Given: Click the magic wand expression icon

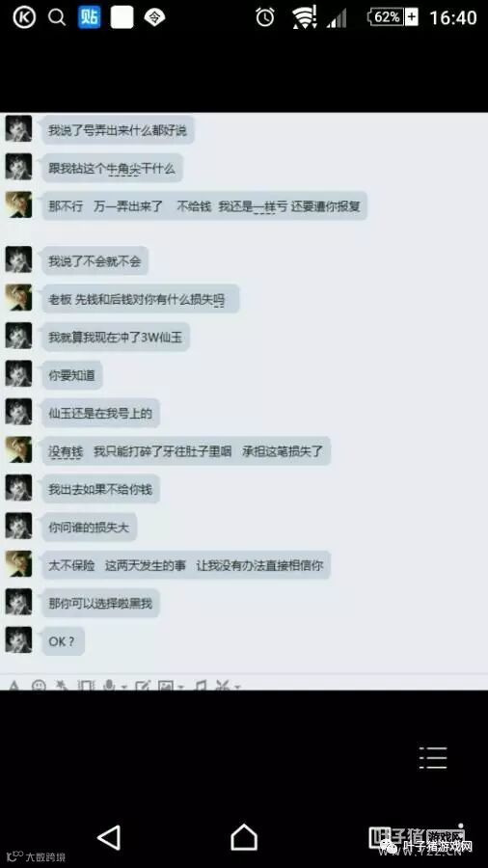Looking at the screenshot, I should pyautogui.click(x=62, y=686).
